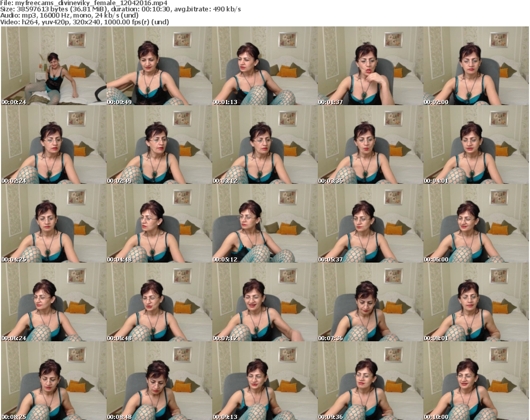
Task: Click the frame stamped 00:05:12
Action: (x=264, y=223)
